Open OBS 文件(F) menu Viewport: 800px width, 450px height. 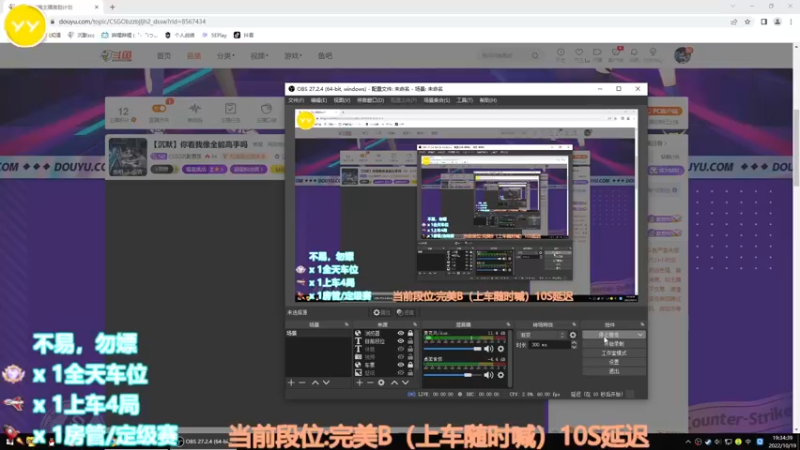[296, 101]
